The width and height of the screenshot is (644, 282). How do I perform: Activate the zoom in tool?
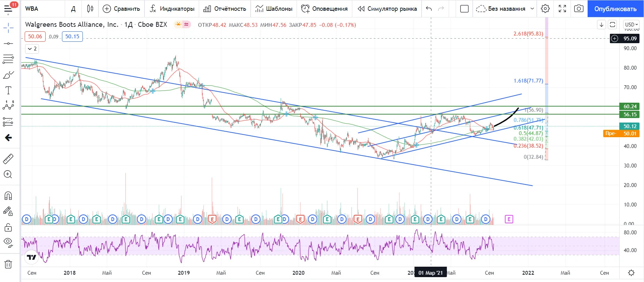click(x=8, y=174)
